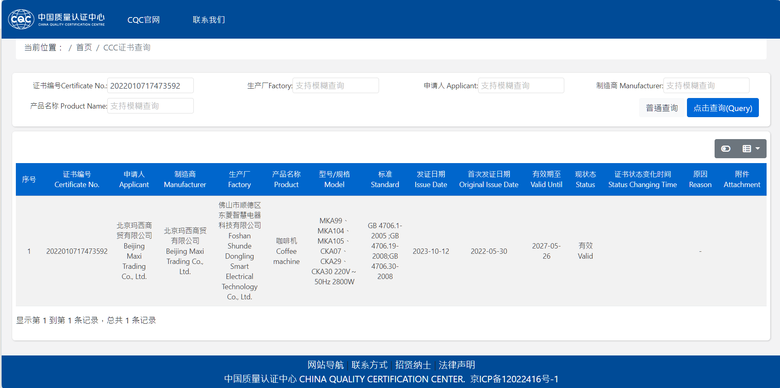Click the Certificate No. column header
Viewport: 780px width, 388px height.
pos(77,180)
